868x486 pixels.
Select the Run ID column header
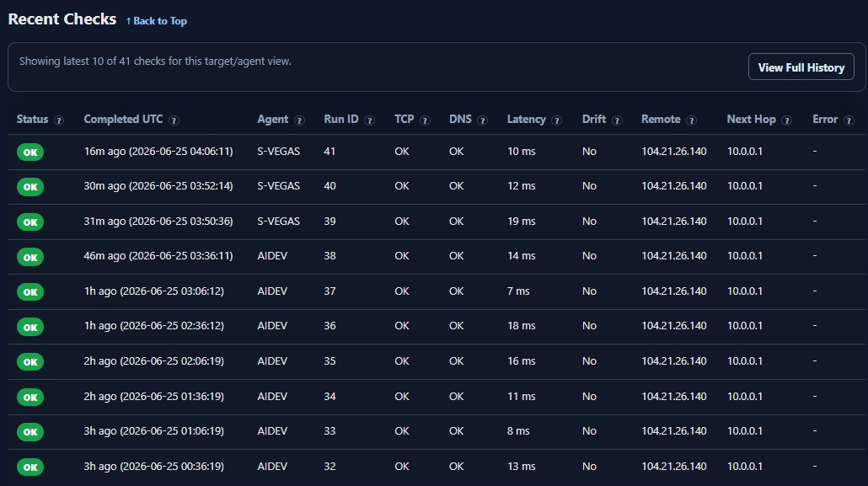[x=341, y=120]
